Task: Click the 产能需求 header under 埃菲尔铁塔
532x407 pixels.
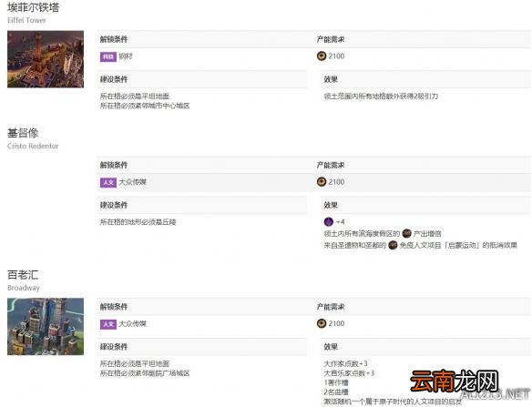Action: pyautogui.click(x=331, y=39)
